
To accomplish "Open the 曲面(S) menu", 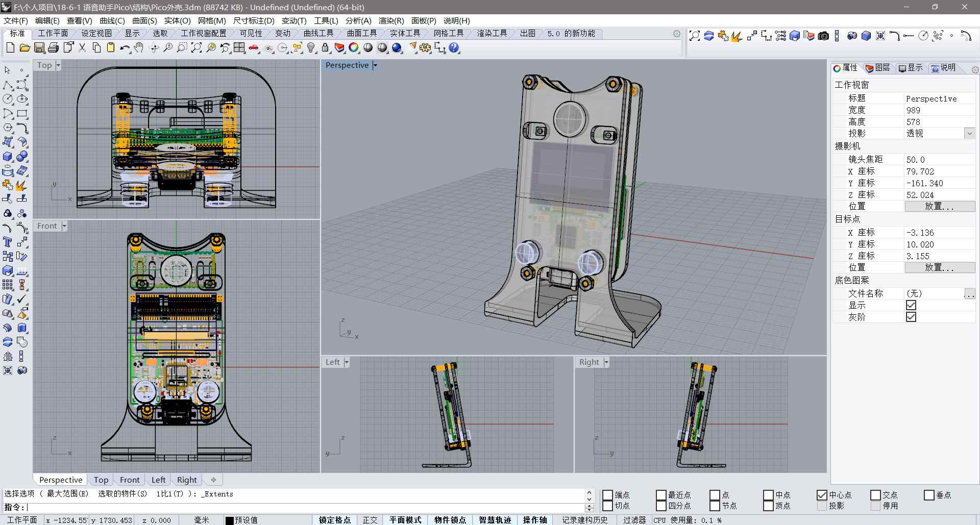I will click(x=144, y=21).
